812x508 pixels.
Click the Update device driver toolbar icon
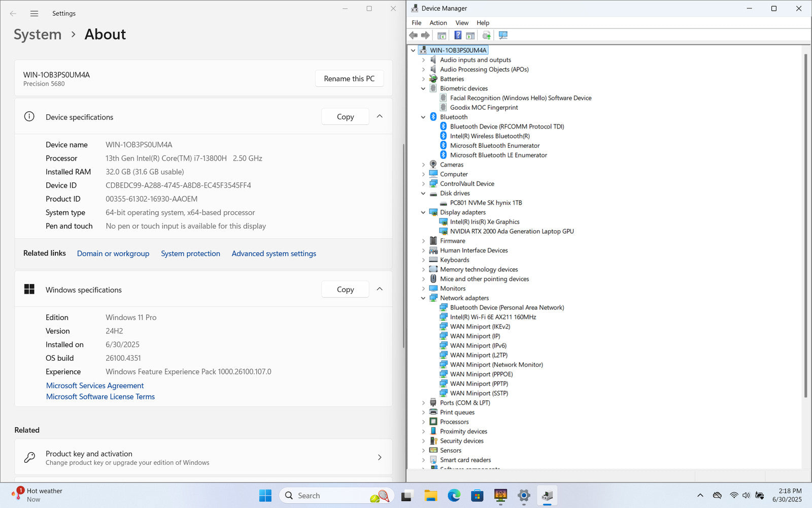pos(486,36)
